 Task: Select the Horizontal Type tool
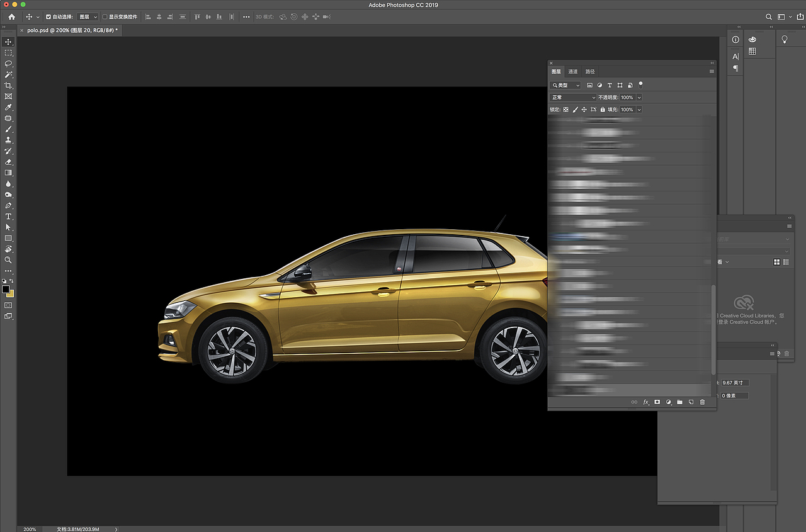(x=8, y=217)
